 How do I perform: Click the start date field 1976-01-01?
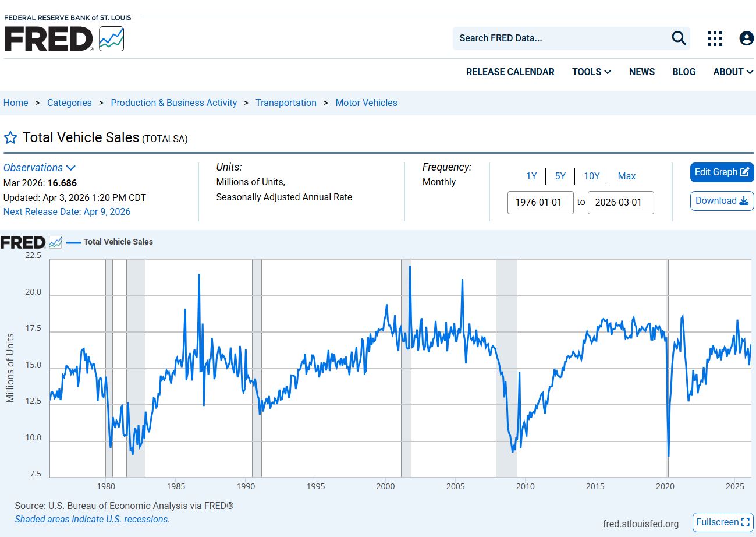541,203
